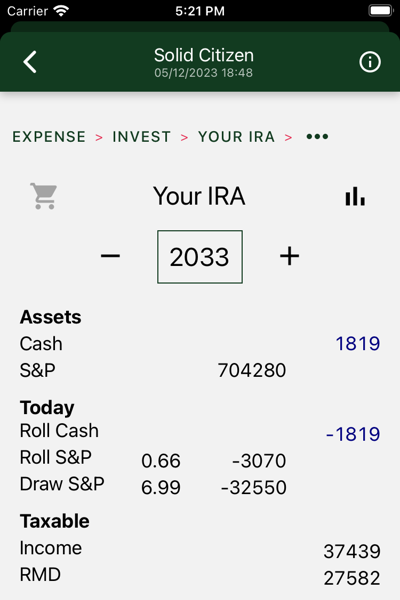
Task: Tap the gray shopping cart icon
Action: pos(44,196)
